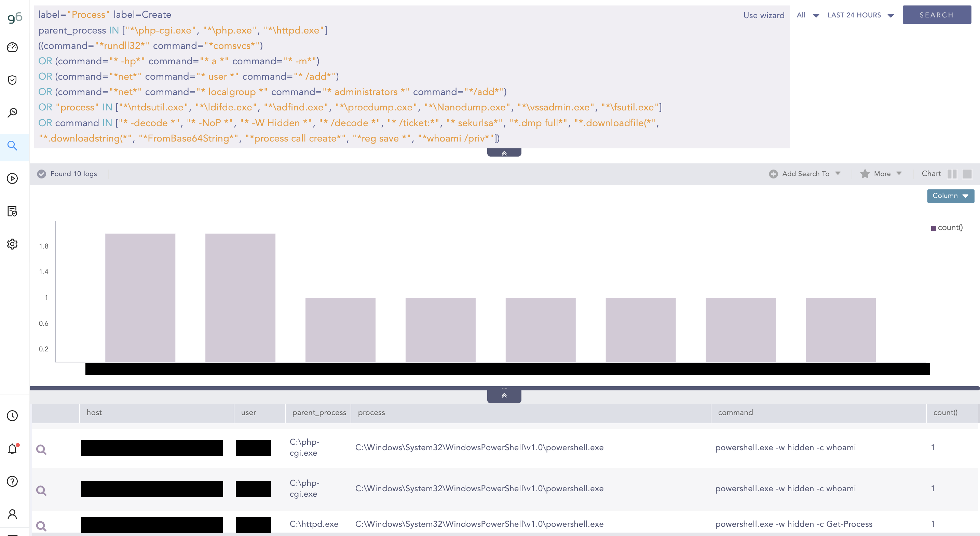The height and width of the screenshot is (536, 980).
Task: Open the investigation magnifier icon in sidebar
Action: click(13, 113)
